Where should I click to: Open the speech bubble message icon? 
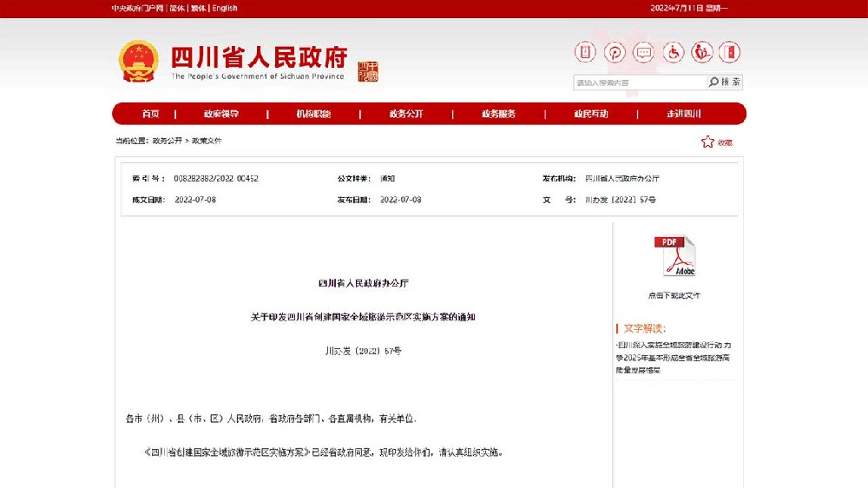pyautogui.click(x=643, y=52)
